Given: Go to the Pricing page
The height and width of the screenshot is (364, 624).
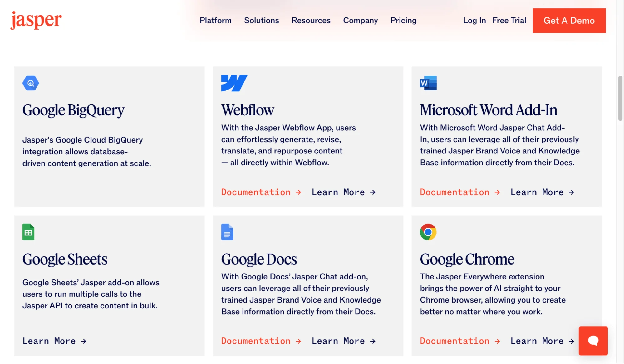Looking at the screenshot, I should [403, 20].
